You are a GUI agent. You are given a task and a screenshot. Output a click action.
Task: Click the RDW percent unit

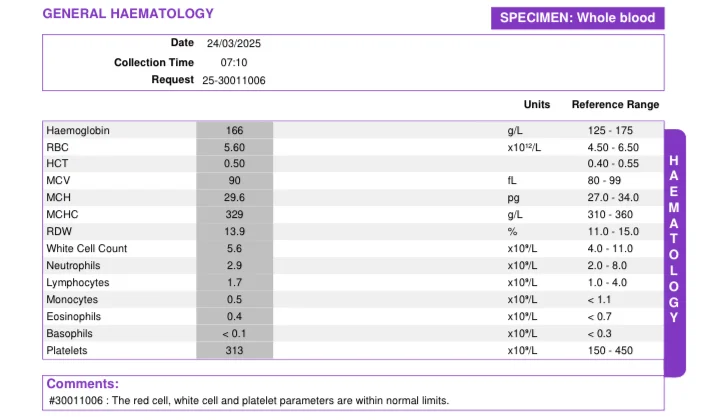(512, 232)
